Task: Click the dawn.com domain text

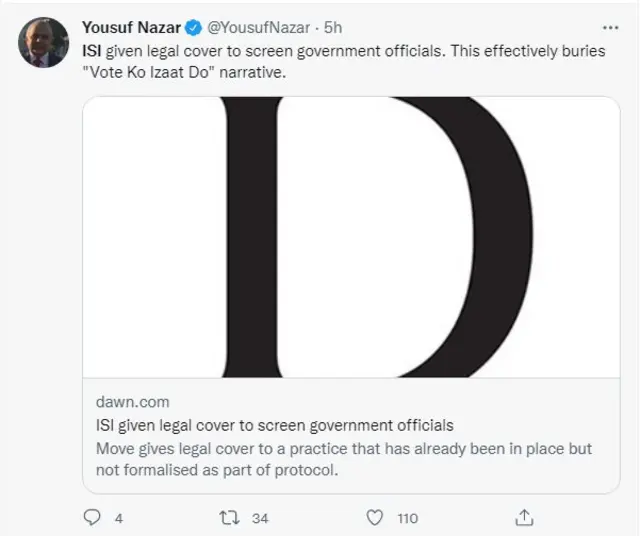Action: [x=132, y=402]
